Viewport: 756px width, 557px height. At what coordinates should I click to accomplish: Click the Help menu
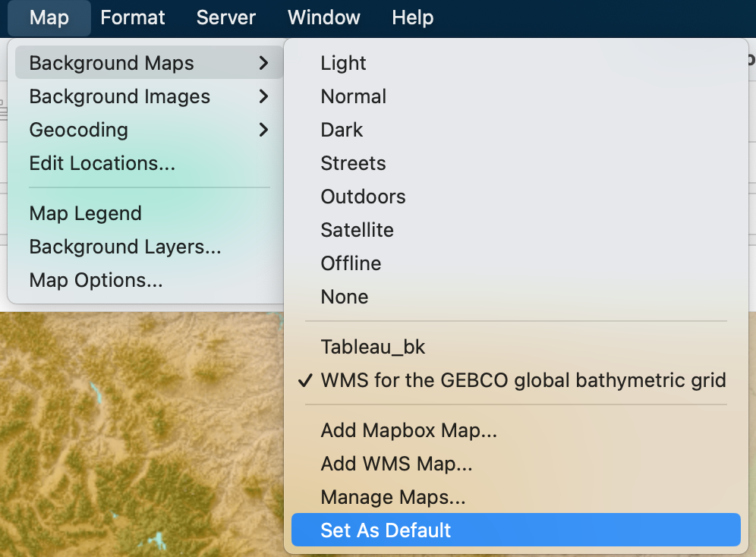click(x=412, y=17)
